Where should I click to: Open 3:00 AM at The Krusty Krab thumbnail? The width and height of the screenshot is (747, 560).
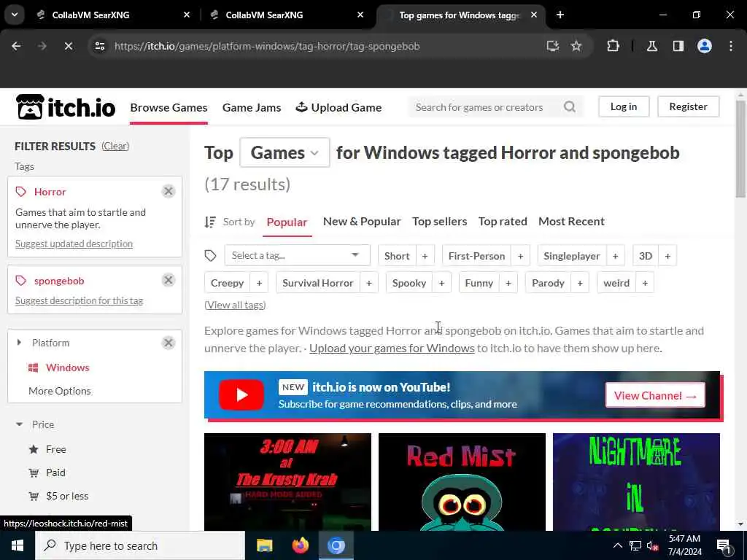point(287,482)
